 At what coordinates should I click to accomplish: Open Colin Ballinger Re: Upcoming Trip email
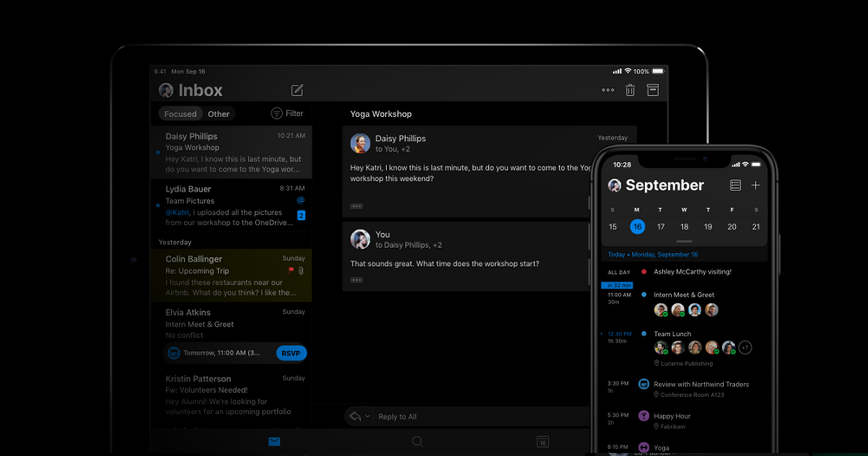(x=231, y=275)
